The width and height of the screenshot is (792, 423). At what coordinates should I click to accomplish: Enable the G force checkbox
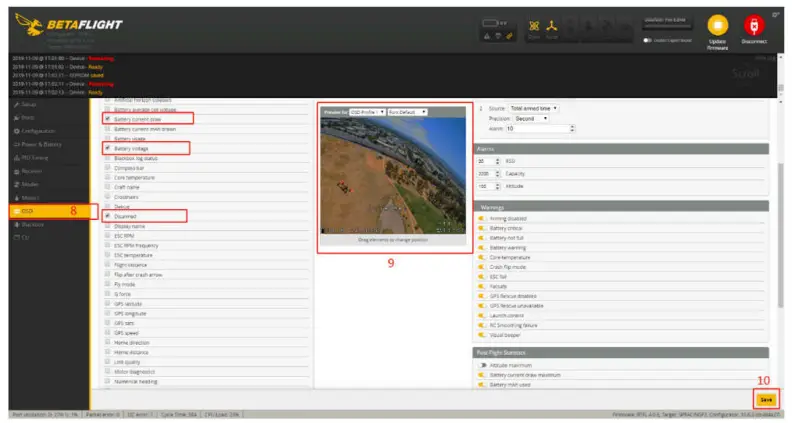point(107,294)
